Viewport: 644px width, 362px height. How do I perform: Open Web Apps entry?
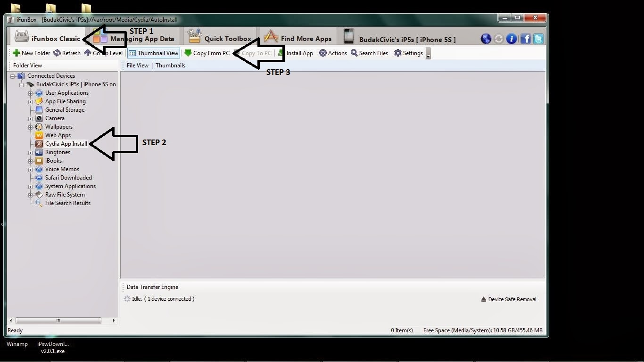[58, 135]
